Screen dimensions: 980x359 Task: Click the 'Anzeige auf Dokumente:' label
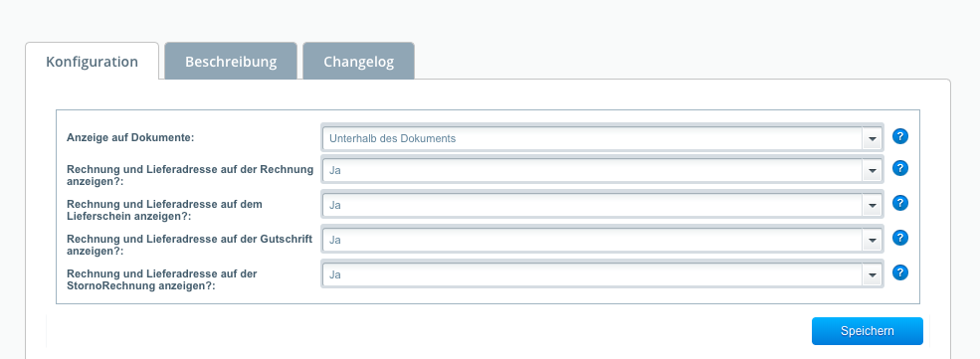click(x=130, y=138)
